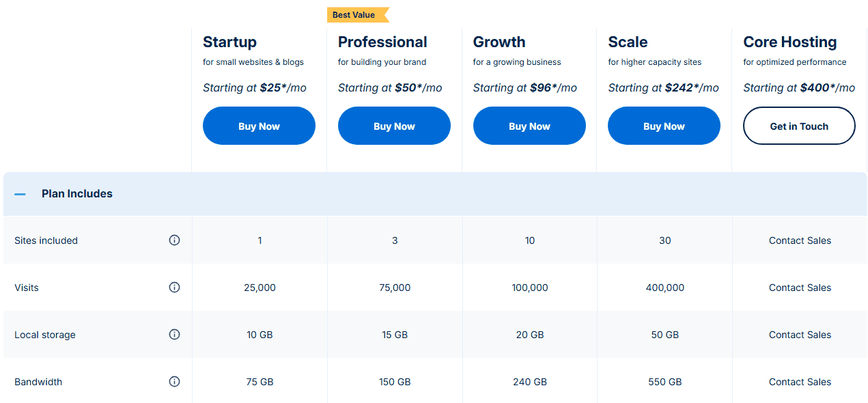Click the Local storage info icon
The height and width of the screenshot is (403, 868).
point(174,334)
